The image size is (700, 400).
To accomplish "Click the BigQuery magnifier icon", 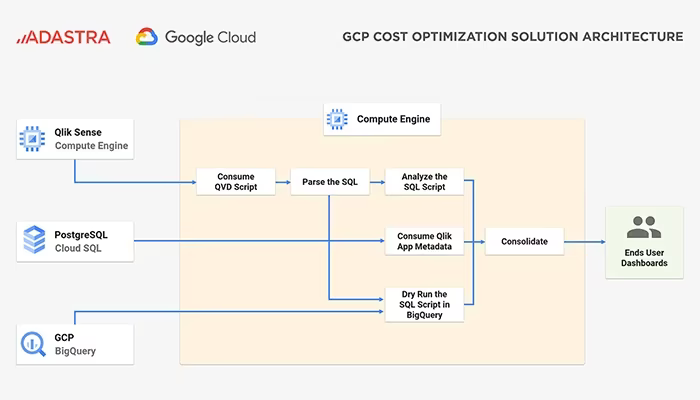I will pos(33,344).
